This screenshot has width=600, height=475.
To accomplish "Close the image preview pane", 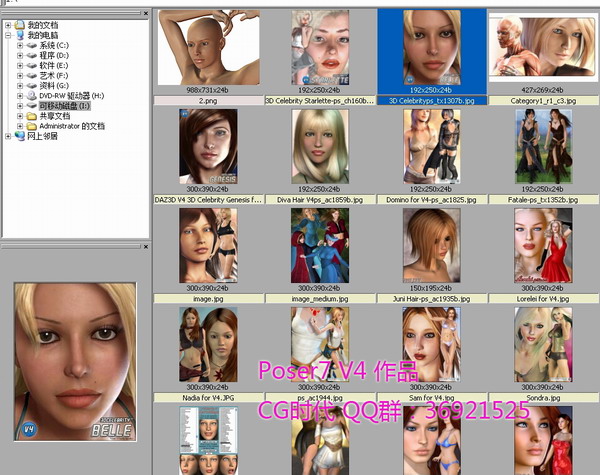I will (x=146, y=247).
